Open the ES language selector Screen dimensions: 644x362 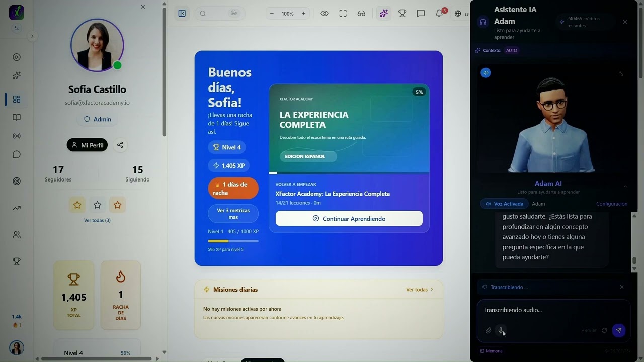pyautogui.click(x=461, y=14)
